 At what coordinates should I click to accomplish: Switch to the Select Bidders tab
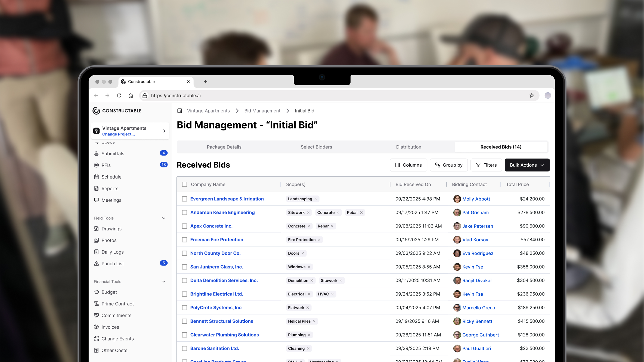point(316,147)
